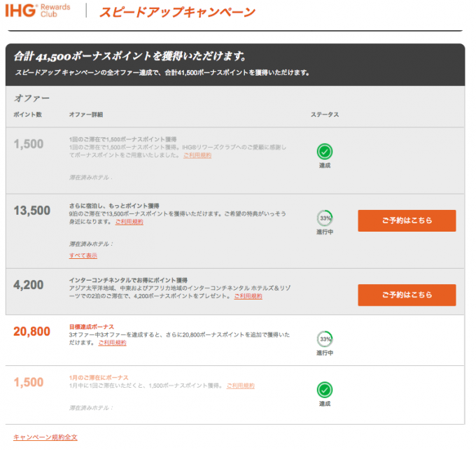The height and width of the screenshot is (450, 476).
Task: Click the 合計41,500ボーナスポイント heading
Action: tap(130, 56)
